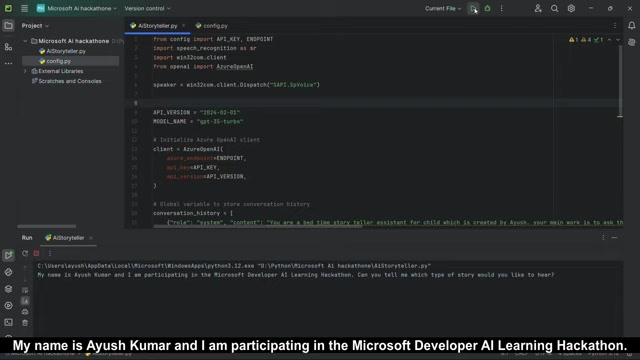
Task: Open the Current File run configuration dropdown
Action: coord(443,8)
